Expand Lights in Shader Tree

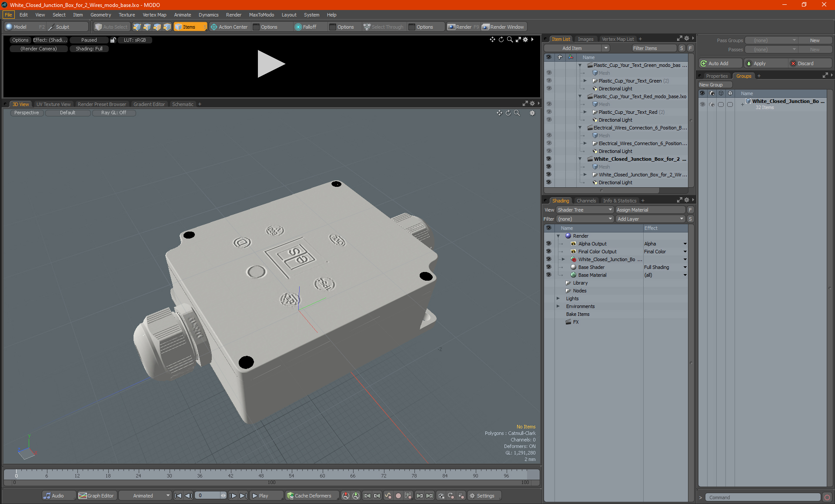tap(558, 298)
